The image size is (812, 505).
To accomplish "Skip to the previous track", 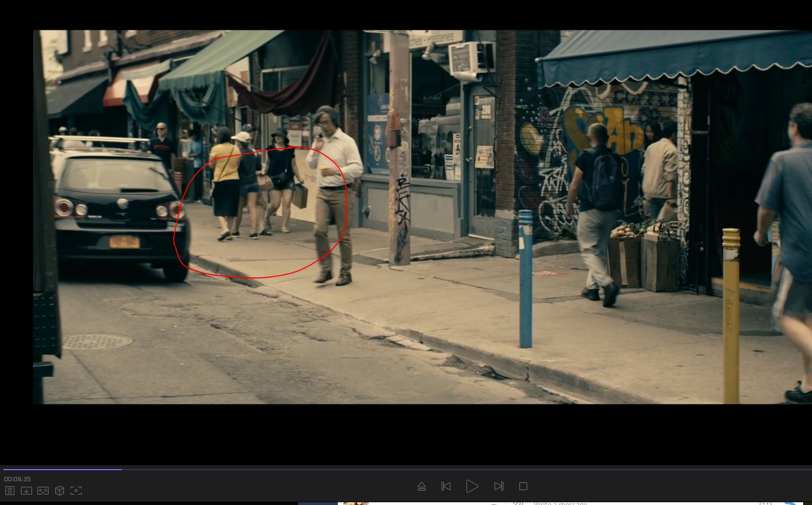I will point(446,486).
